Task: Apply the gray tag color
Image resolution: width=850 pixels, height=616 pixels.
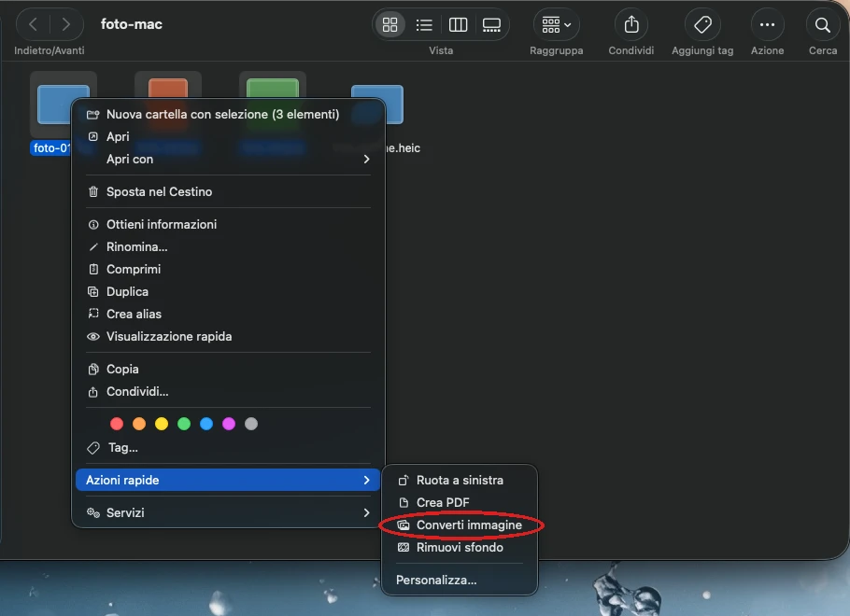Action: [251, 424]
